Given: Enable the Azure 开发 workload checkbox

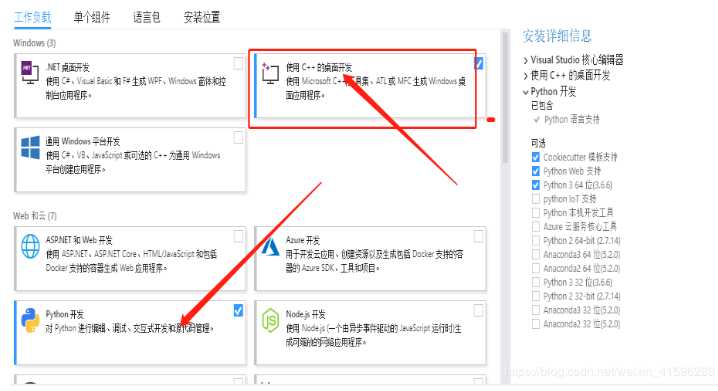Looking at the screenshot, I should (479, 236).
